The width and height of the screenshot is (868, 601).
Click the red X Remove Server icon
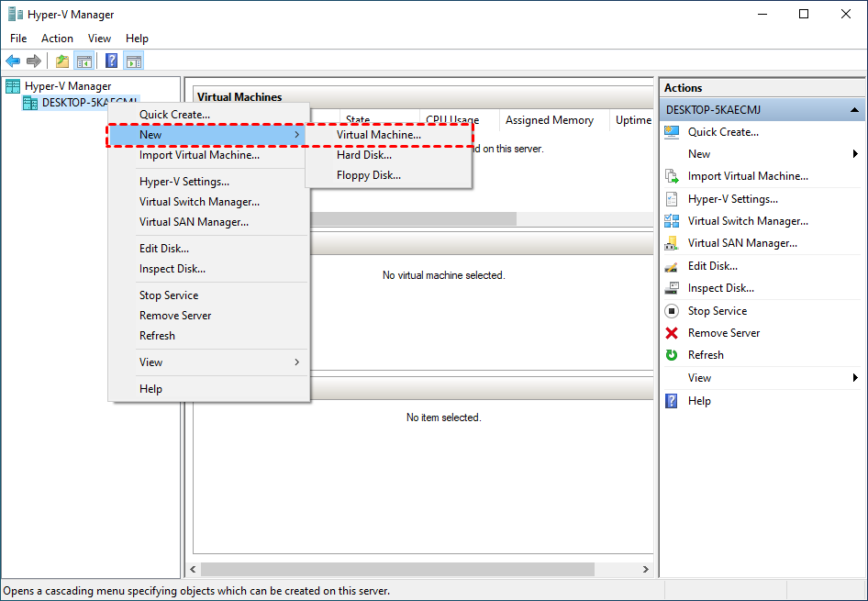(672, 333)
